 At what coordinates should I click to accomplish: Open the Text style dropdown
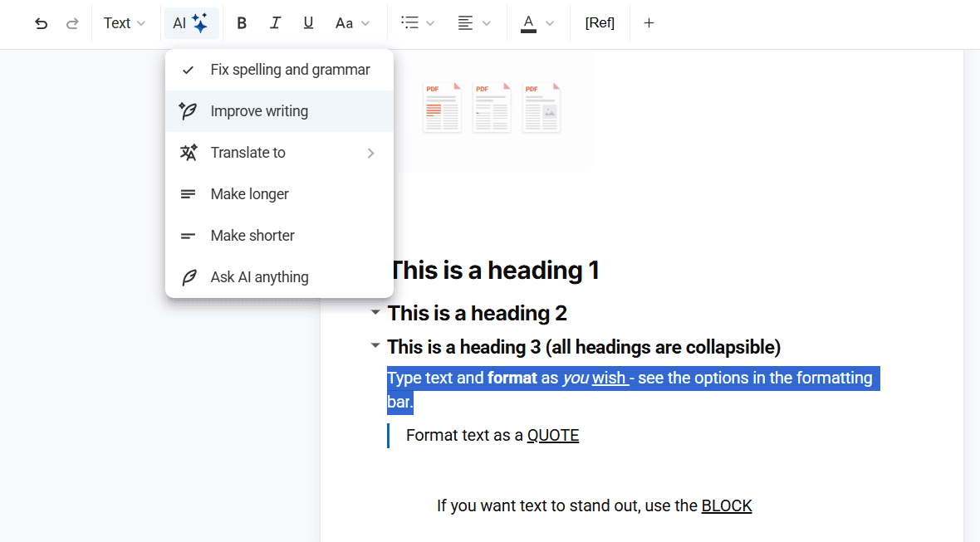point(125,23)
